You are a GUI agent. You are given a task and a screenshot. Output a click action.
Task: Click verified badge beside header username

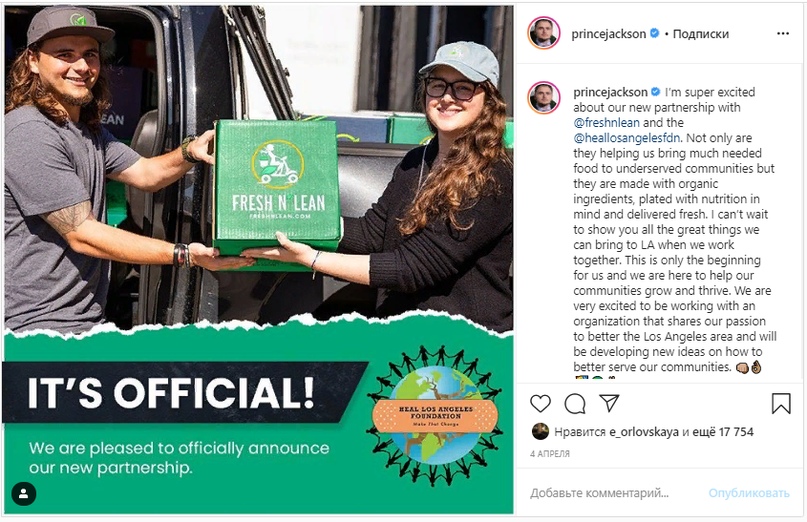(655, 33)
